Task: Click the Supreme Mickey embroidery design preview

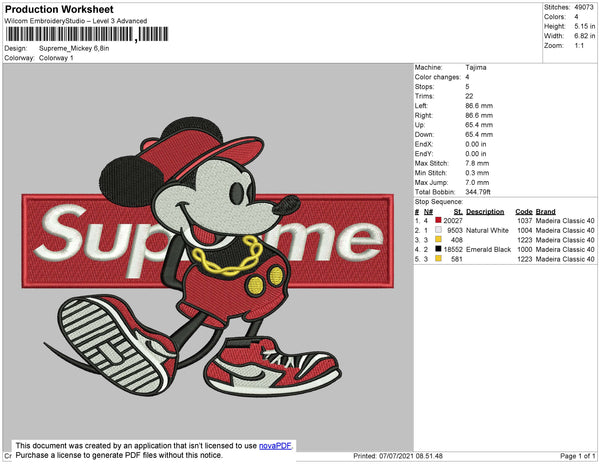Action: click(208, 257)
